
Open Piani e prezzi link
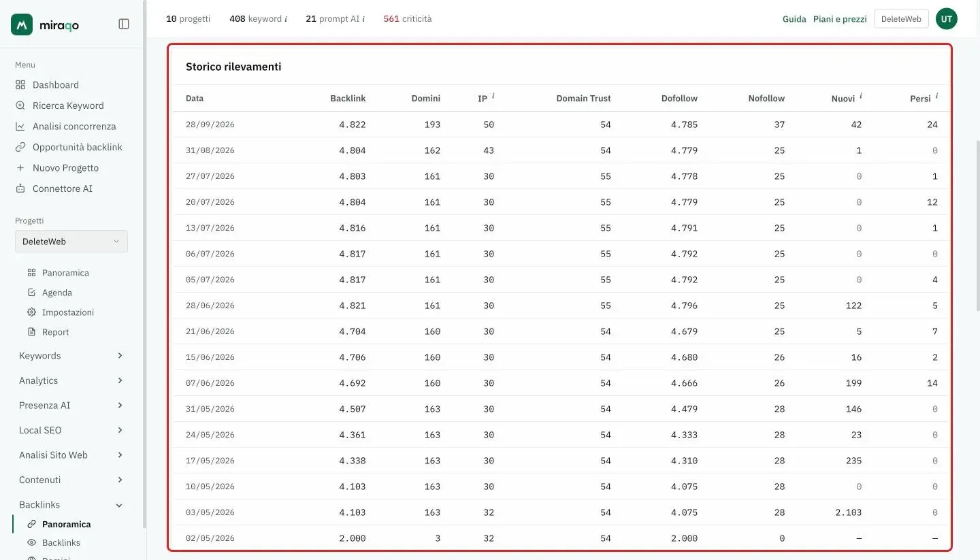pos(840,19)
